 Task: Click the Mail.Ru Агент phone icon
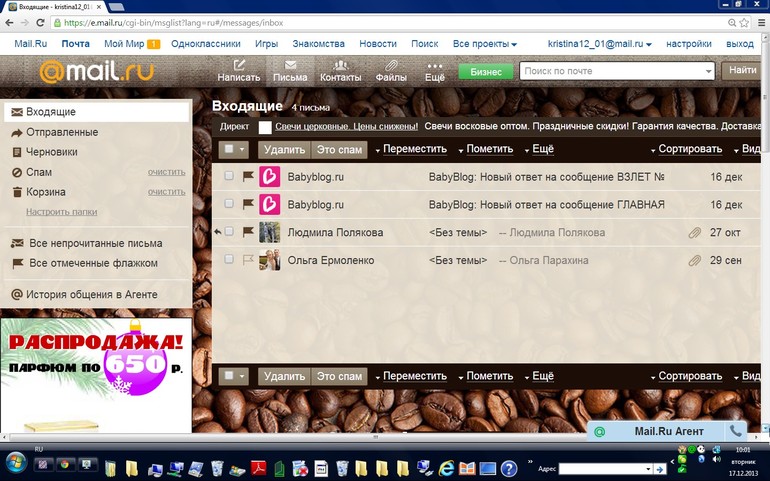pyautogui.click(x=736, y=431)
